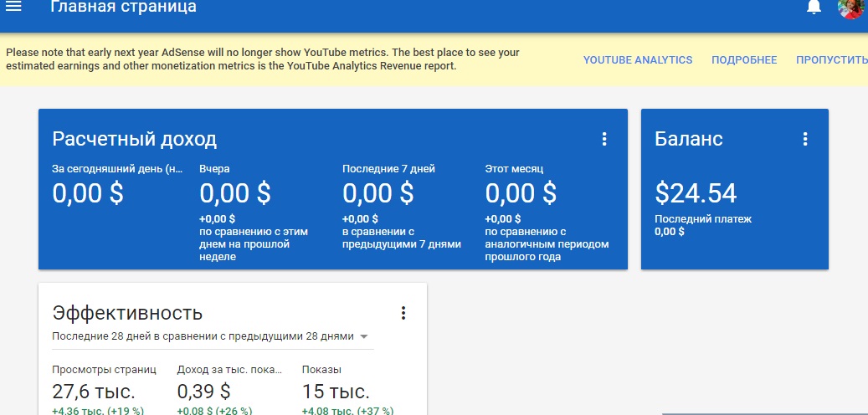Open Эффективность card three-dot menu
Image resolution: width=868 pixels, height=415 pixels.
[x=403, y=313]
